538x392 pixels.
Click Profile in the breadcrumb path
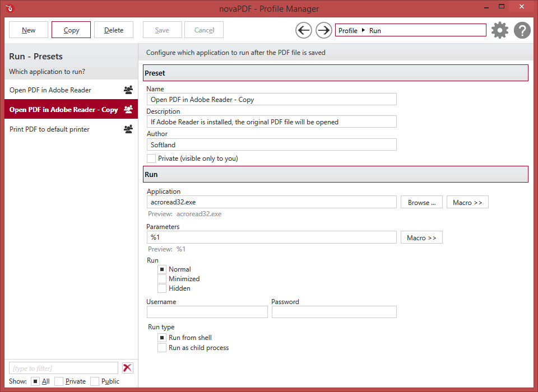point(348,31)
